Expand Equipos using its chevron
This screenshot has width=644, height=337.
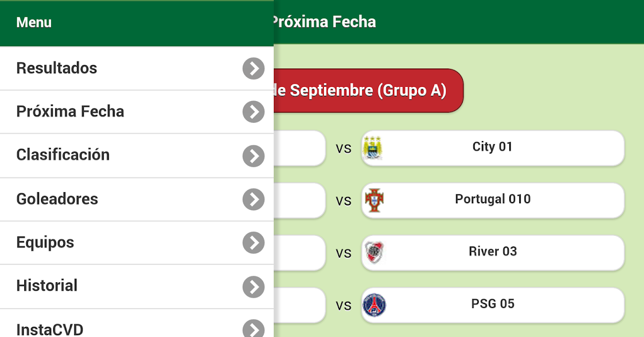(254, 243)
